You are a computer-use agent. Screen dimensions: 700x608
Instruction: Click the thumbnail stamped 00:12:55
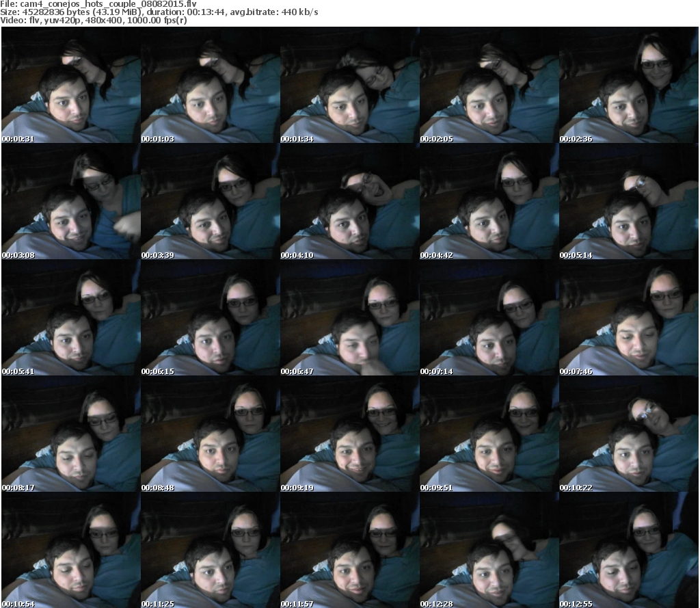[x=629, y=550]
